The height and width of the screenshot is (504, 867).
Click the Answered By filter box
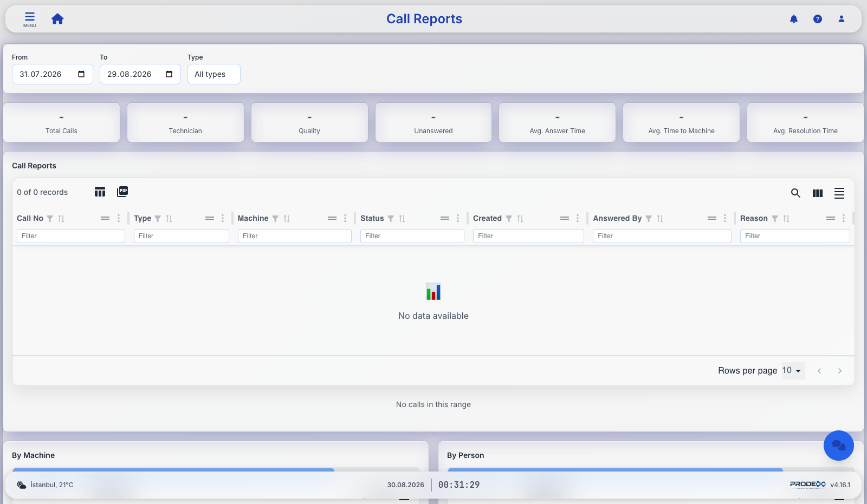coord(662,236)
